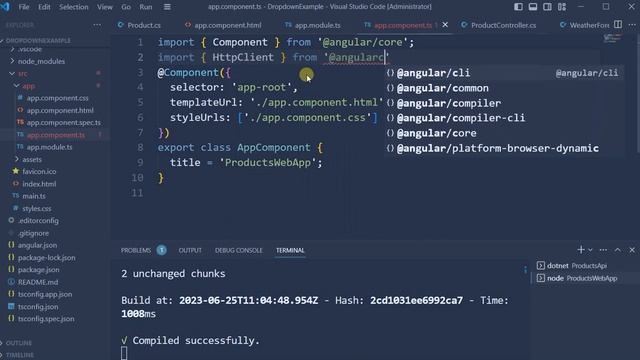Toggle primary sidebar layout icon

[518, 7]
